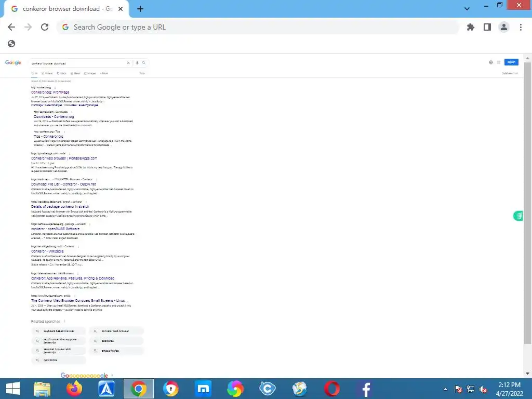Click the RecentChanges sitelink
532x399 pixels.
[54, 105]
